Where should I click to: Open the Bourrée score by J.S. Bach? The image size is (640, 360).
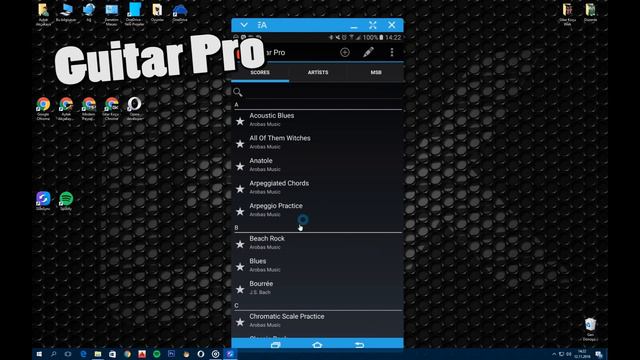(x=317, y=288)
